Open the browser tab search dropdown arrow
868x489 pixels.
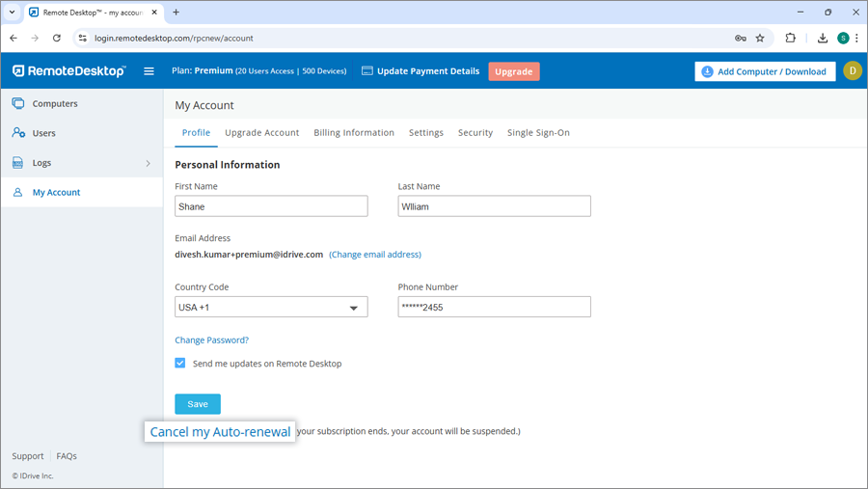coord(12,13)
